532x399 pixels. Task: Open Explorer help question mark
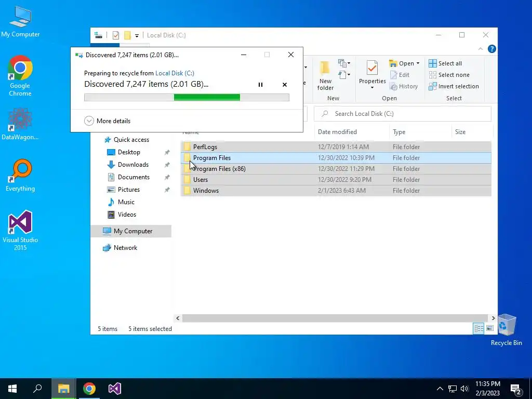coord(491,49)
